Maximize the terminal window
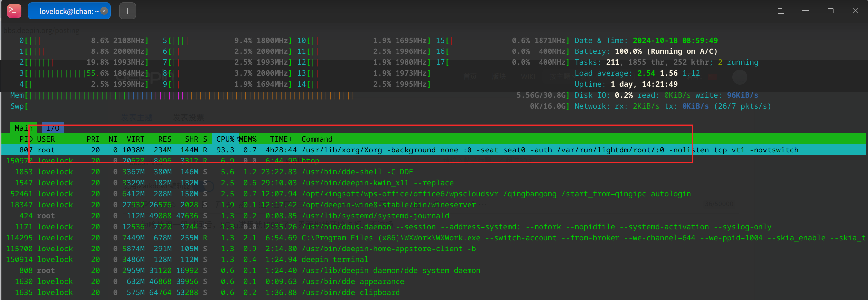868x300 pixels. tap(831, 11)
